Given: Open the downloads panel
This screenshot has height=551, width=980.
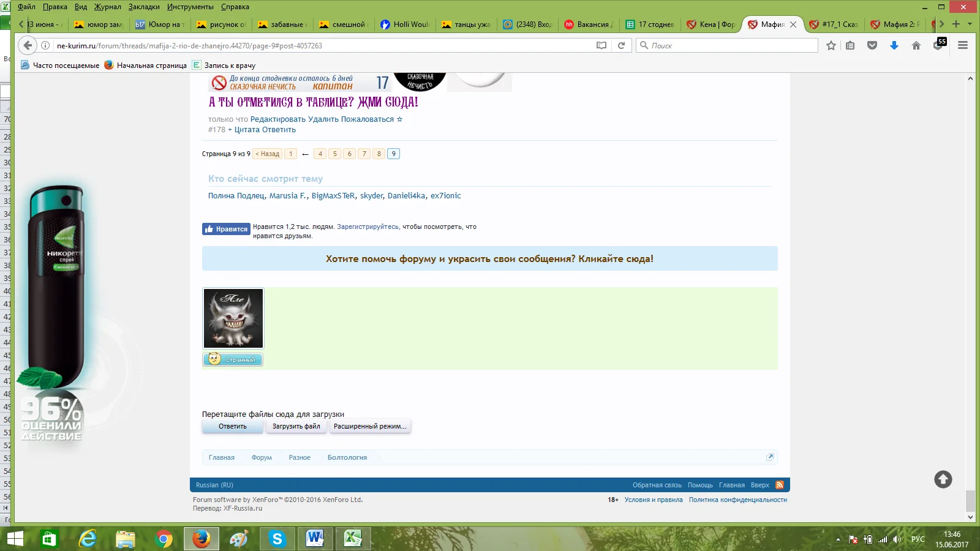Looking at the screenshot, I should 894,45.
